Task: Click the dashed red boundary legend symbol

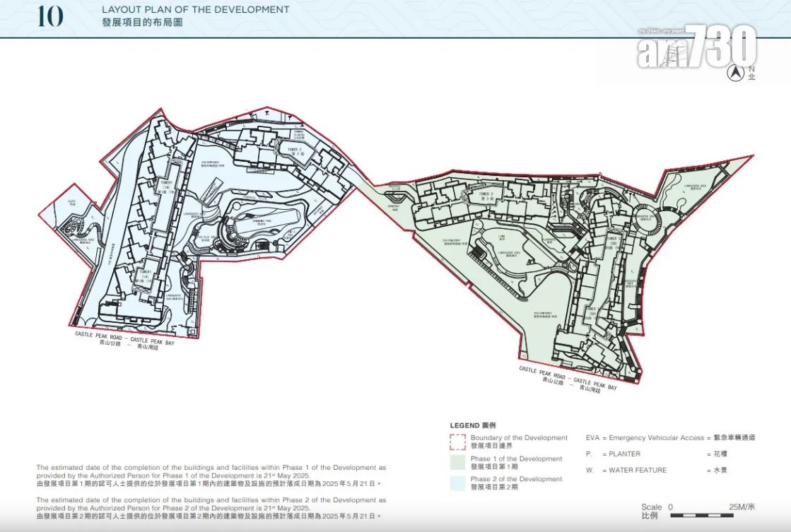Action: (457, 442)
